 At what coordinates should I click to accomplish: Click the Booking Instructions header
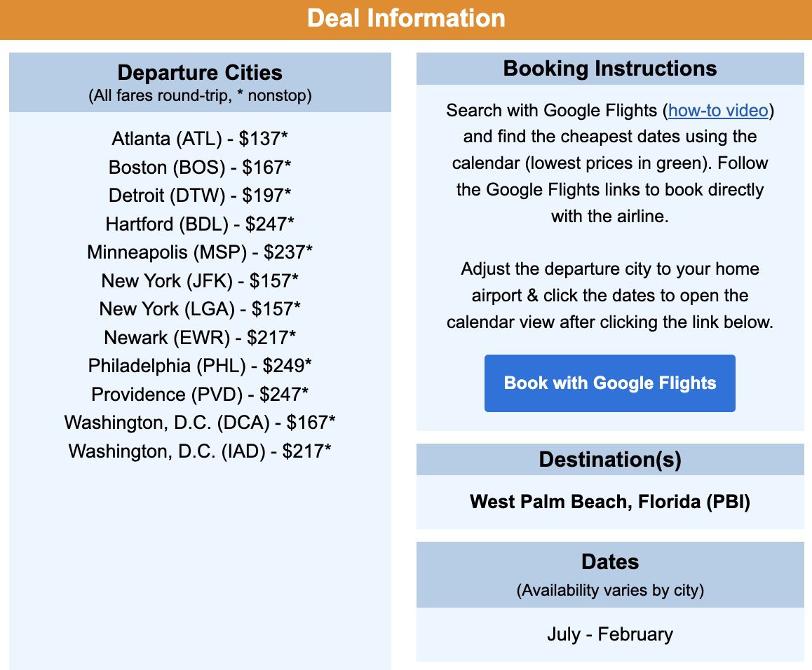[609, 68]
